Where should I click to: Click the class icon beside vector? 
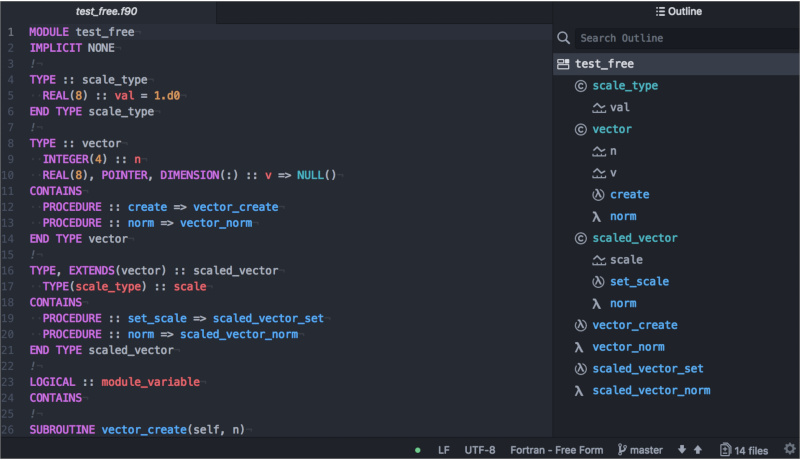(581, 130)
